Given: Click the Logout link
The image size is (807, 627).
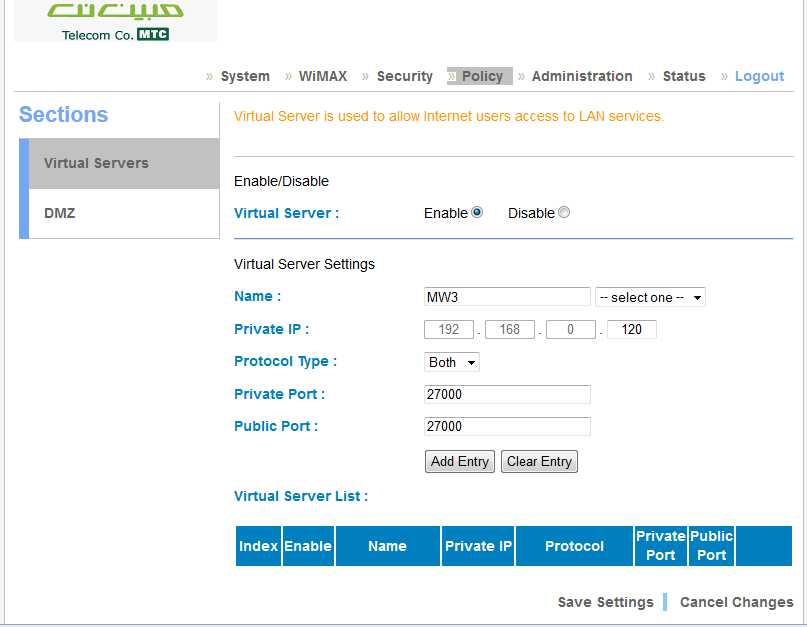Looking at the screenshot, I should click(759, 76).
